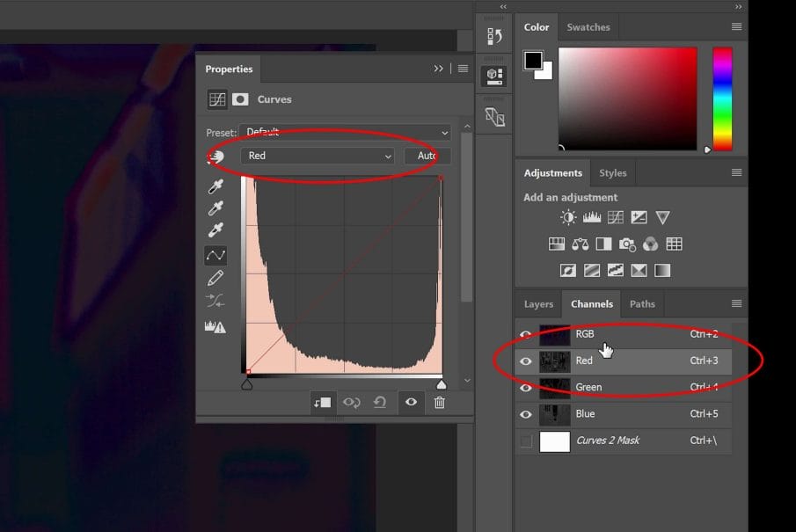Show the Curves 2 Mask channel

point(526,441)
